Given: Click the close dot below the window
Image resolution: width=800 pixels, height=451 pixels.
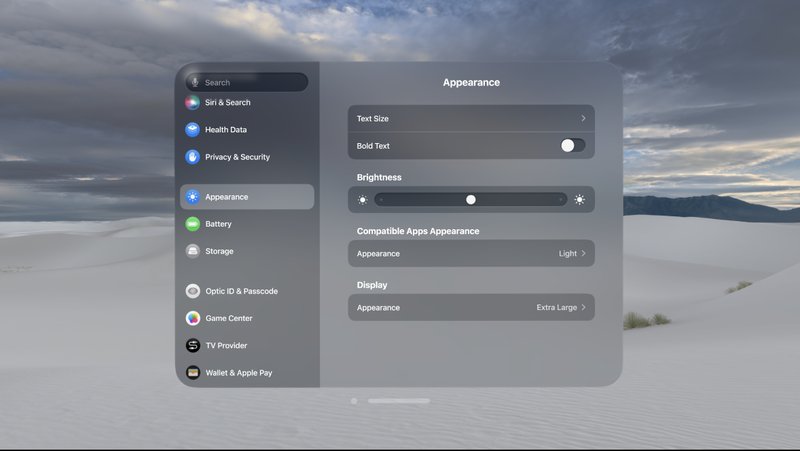Looking at the screenshot, I should tap(354, 401).
